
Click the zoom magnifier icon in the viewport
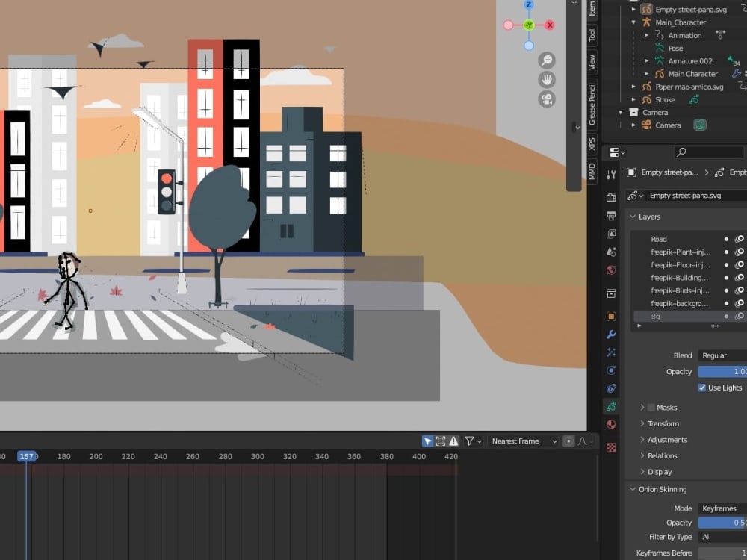pos(547,60)
